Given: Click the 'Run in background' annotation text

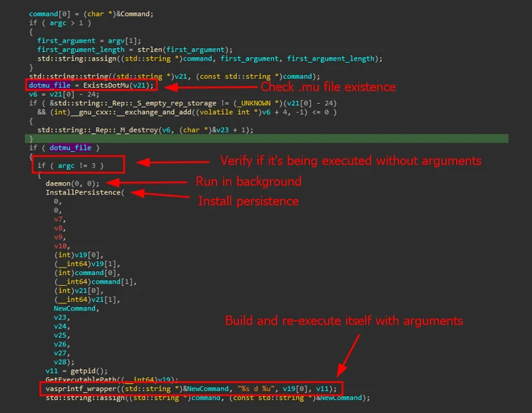Looking at the screenshot, I should (x=248, y=181).
